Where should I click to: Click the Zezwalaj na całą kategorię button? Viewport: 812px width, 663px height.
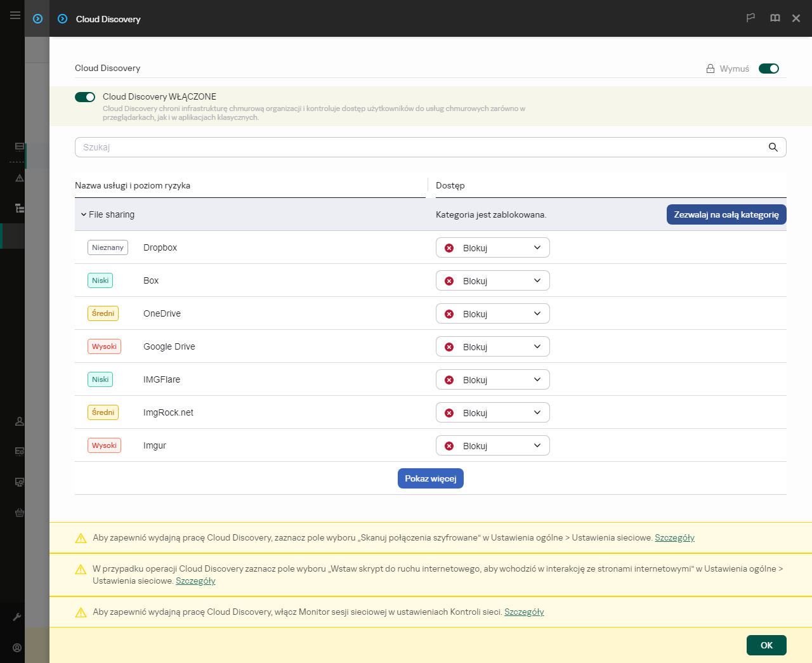[x=726, y=214]
